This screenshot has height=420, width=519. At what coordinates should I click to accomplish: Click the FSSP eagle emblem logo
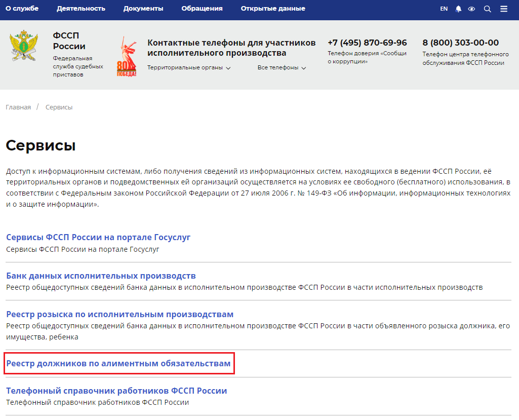[24, 48]
